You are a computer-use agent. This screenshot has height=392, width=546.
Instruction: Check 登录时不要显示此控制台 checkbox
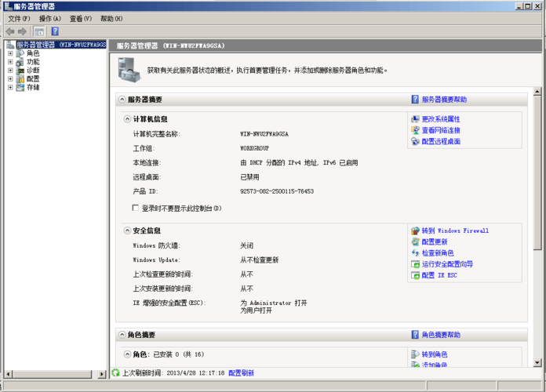point(136,208)
